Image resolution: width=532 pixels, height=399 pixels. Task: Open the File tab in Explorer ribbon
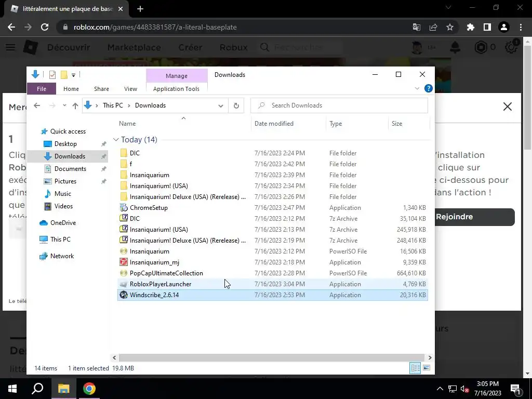pos(42,89)
